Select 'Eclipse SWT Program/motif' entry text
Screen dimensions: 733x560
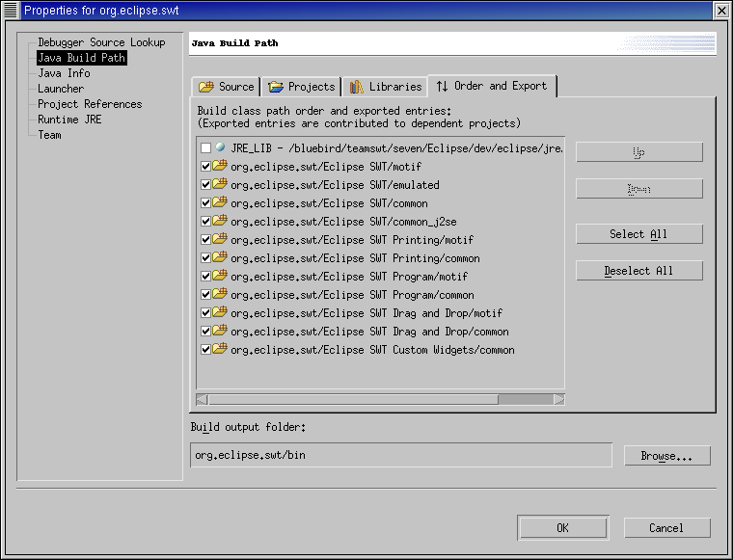(349, 277)
